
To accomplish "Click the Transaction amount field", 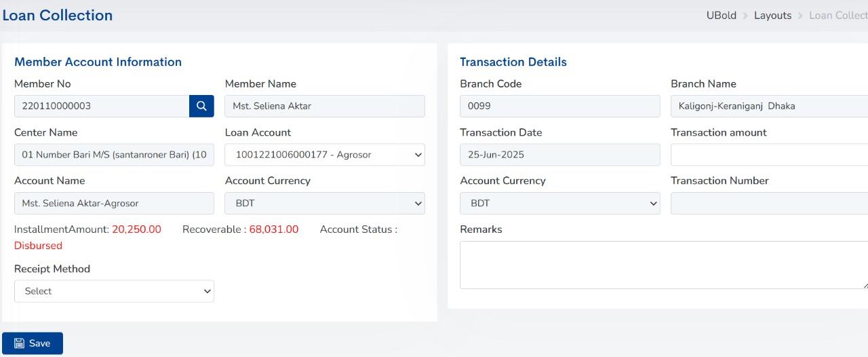I will click(769, 155).
